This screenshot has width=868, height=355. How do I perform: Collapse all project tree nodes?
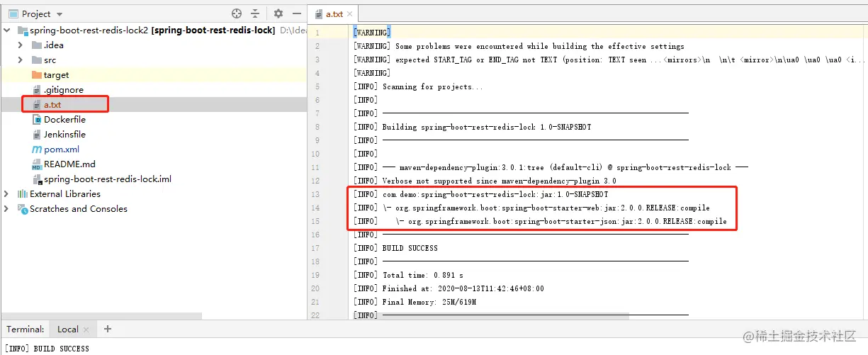pyautogui.click(x=255, y=13)
